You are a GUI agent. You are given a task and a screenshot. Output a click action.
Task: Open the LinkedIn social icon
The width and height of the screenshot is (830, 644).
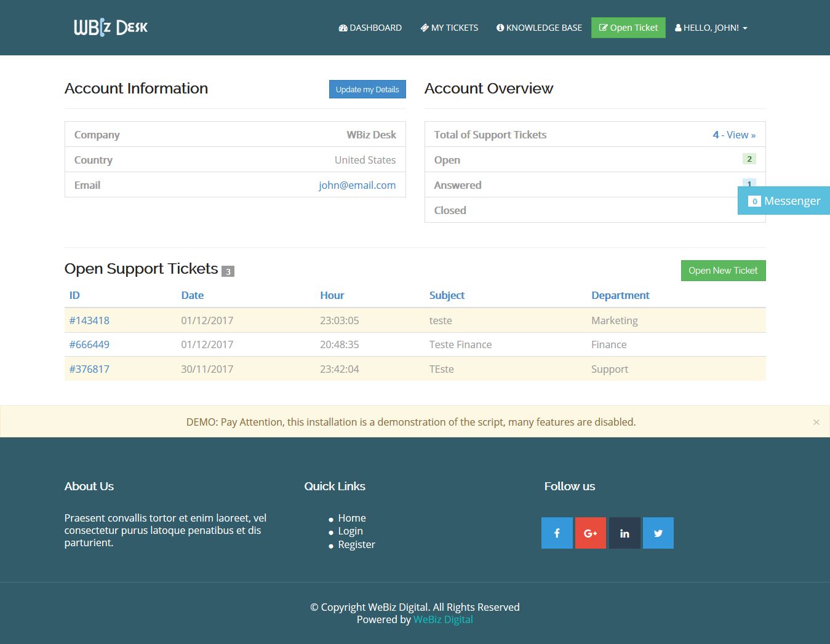tap(624, 533)
